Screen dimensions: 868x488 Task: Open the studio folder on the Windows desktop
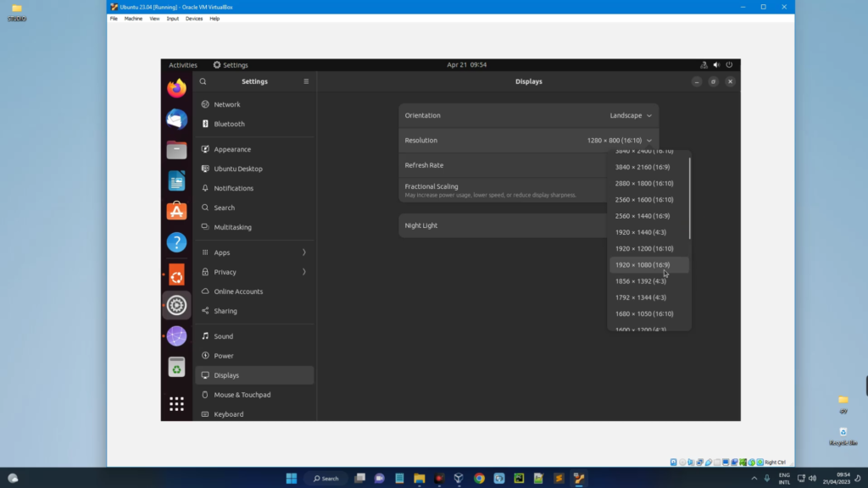tap(17, 13)
